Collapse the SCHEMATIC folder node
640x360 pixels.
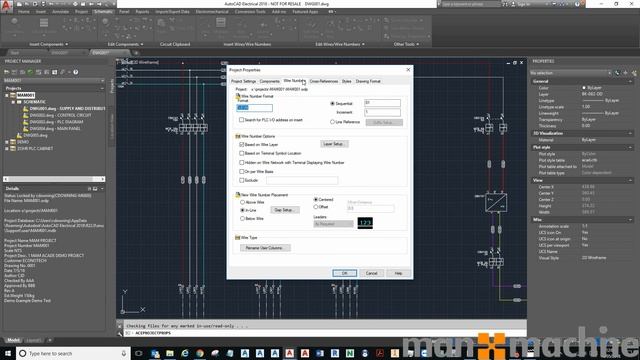pos(13,102)
